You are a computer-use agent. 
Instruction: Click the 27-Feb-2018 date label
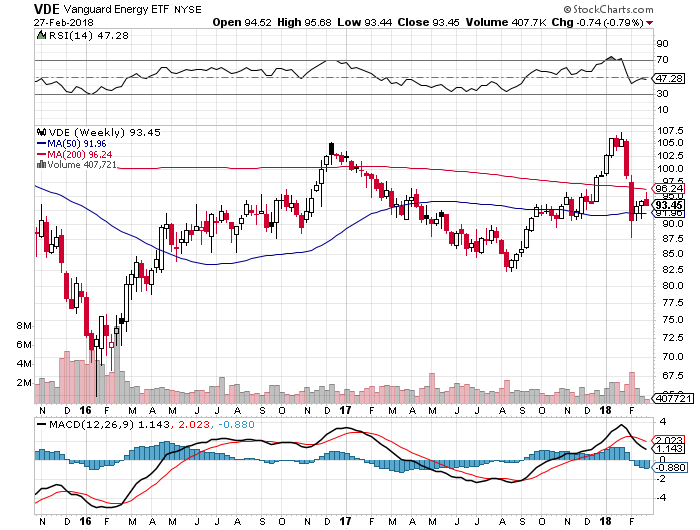(63, 22)
